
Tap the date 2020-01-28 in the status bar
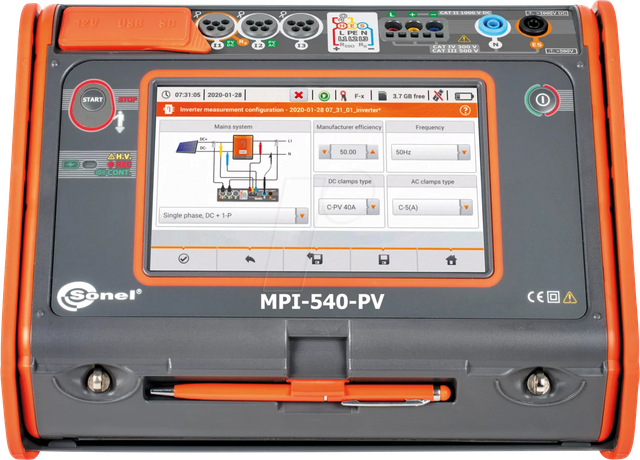coord(224,95)
